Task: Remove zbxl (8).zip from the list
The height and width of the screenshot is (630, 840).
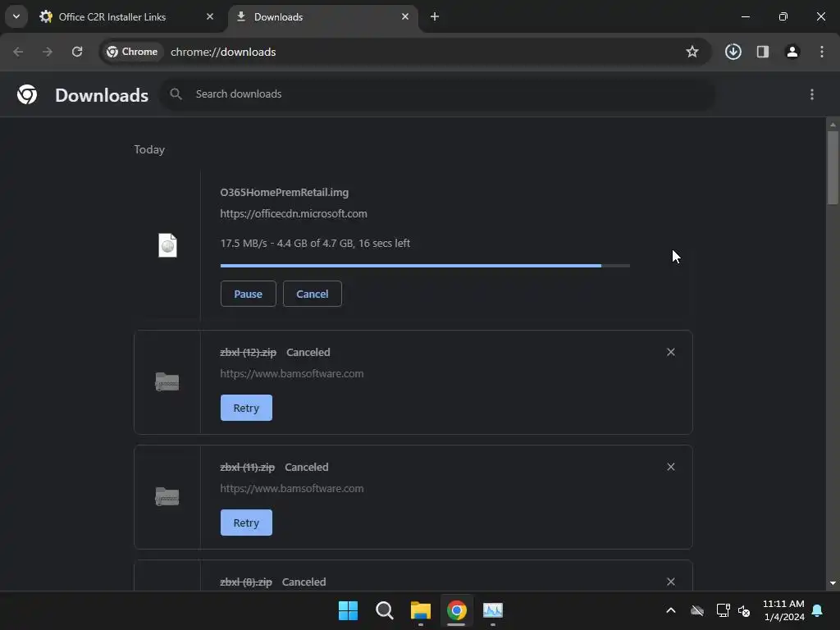Action: [x=671, y=582]
